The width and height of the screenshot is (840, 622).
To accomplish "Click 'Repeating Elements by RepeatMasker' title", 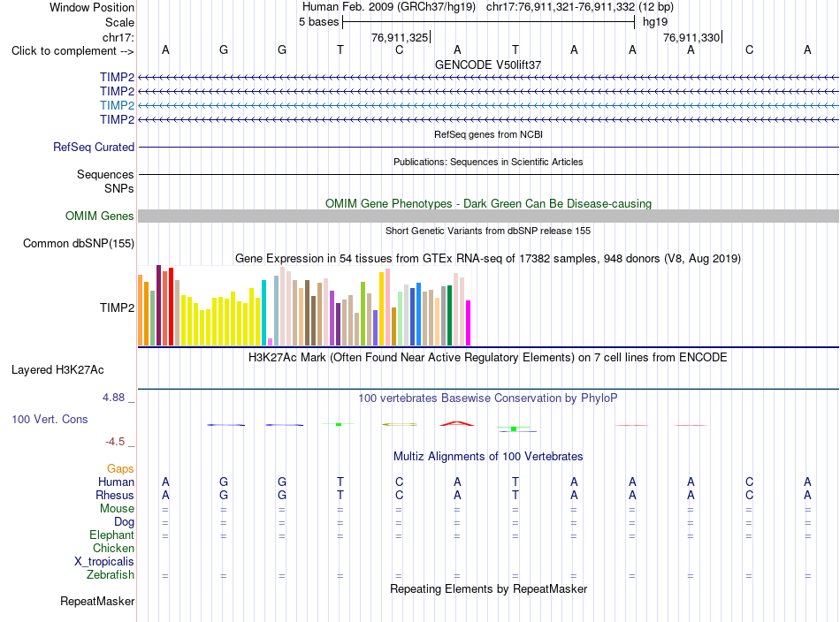I will [x=488, y=588].
